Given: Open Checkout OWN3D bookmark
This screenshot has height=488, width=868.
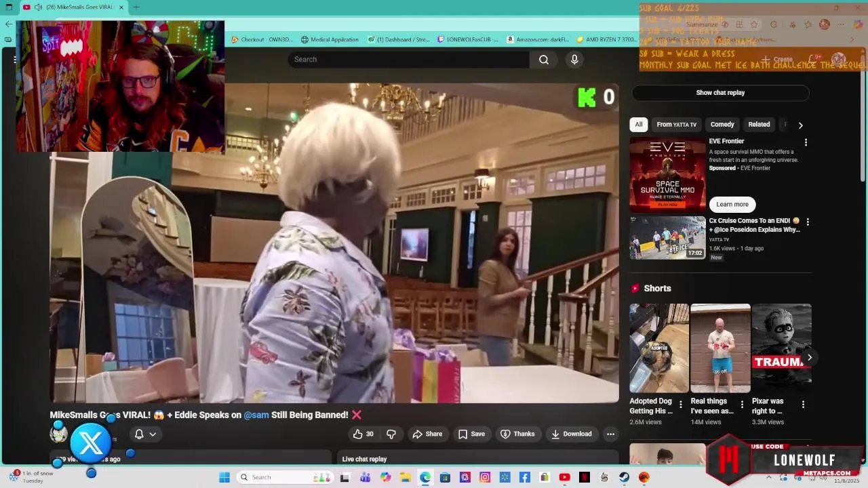Looking at the screenshot, I should [x=262, y=39].
